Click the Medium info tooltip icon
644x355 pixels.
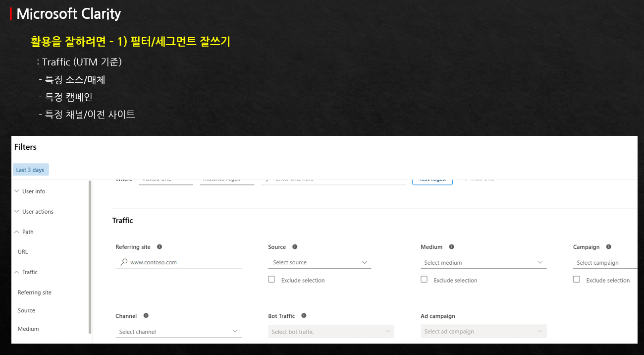451,246
